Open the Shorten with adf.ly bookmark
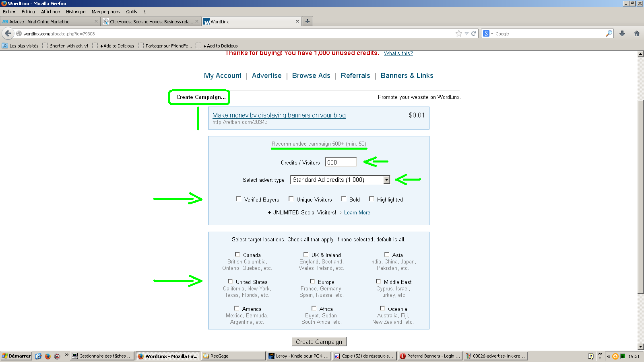 pos(65,46)
